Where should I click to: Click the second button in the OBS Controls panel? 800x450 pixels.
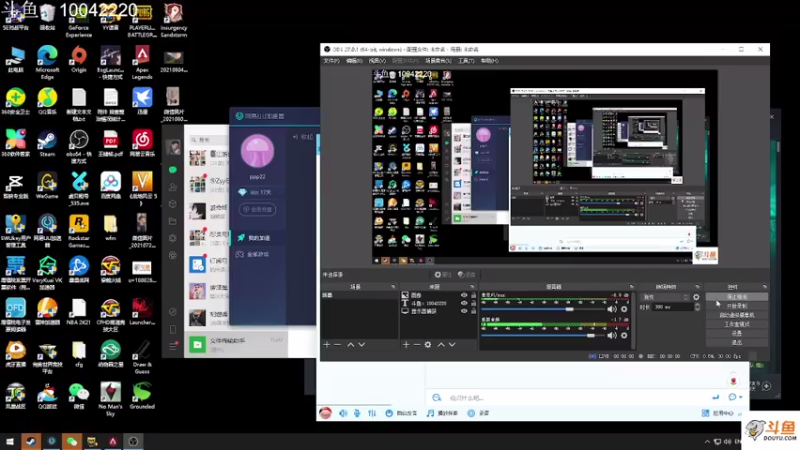736,306
